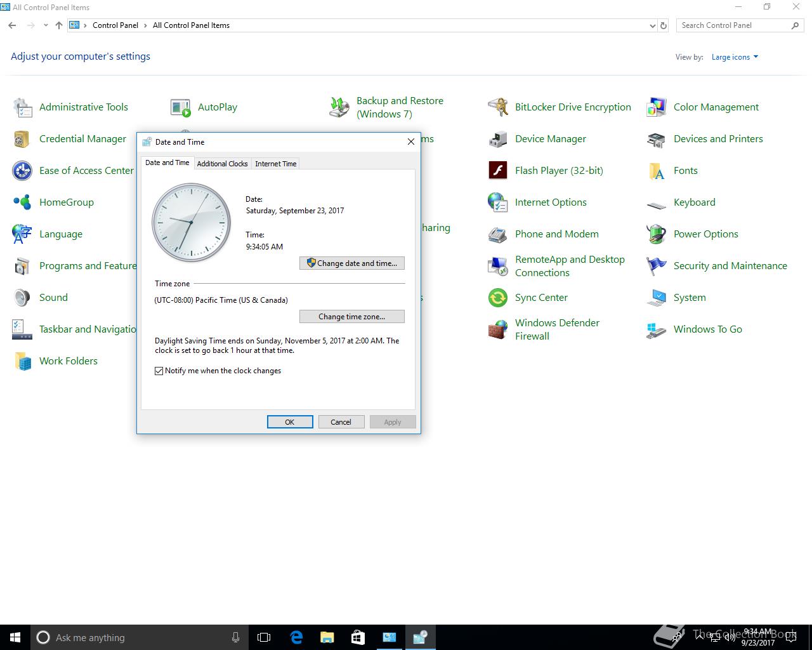
Task: Open Microsoft Store from taskbar
Action: 358,637
